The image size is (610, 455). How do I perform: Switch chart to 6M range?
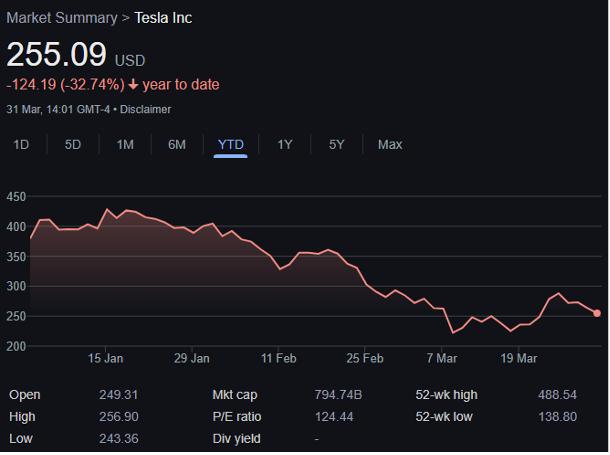click(177, 145)
